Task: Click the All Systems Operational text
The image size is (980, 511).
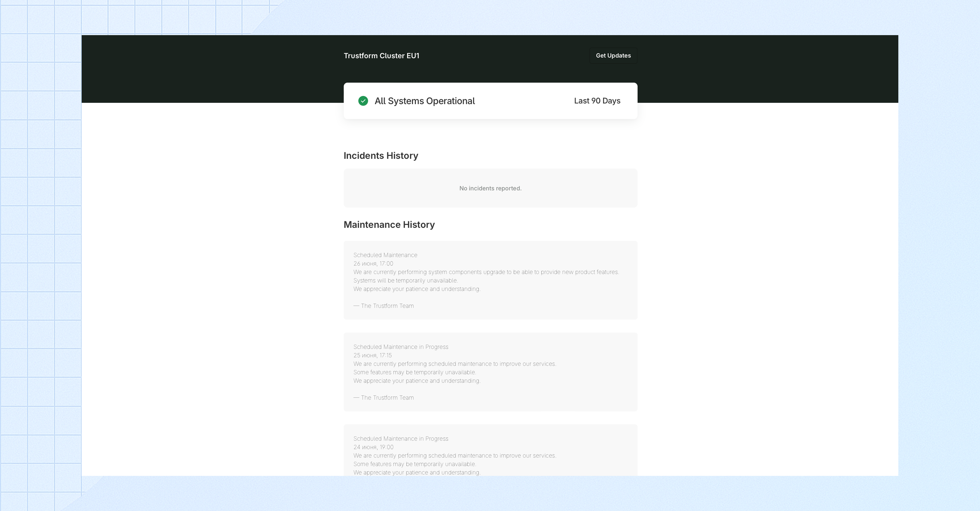Action: (x=424, y=101)
